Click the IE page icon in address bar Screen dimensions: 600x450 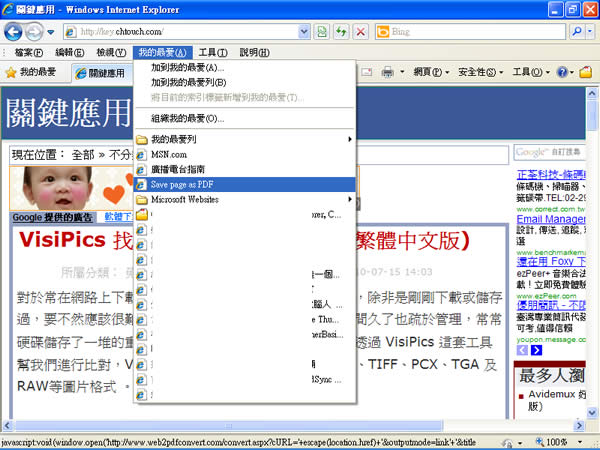coord(71,32)
